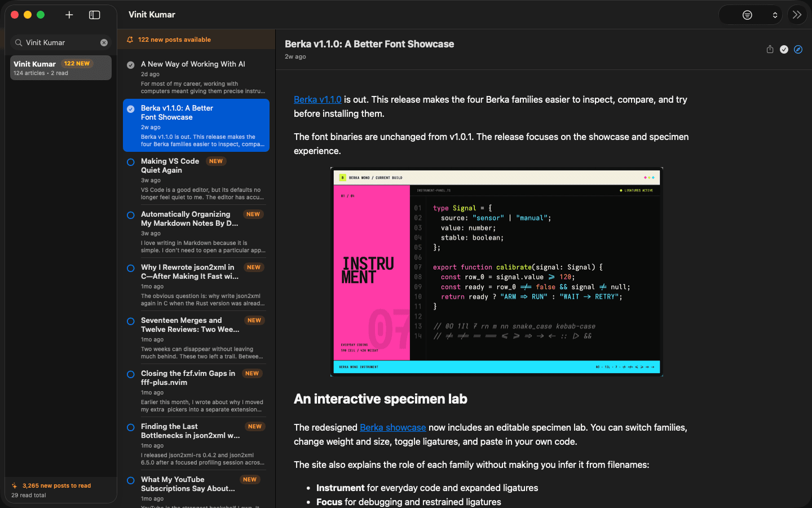The width and height of the screenshot is (812, 508).
Task: Toggle read marker on A New Way of Working With AI
Action: point(130,65)
